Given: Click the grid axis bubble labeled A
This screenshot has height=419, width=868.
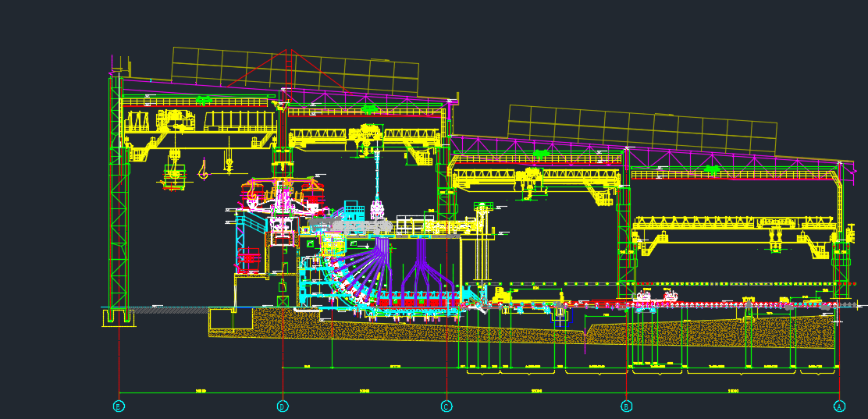Looking at the screenshot, I should click(840, 406).
